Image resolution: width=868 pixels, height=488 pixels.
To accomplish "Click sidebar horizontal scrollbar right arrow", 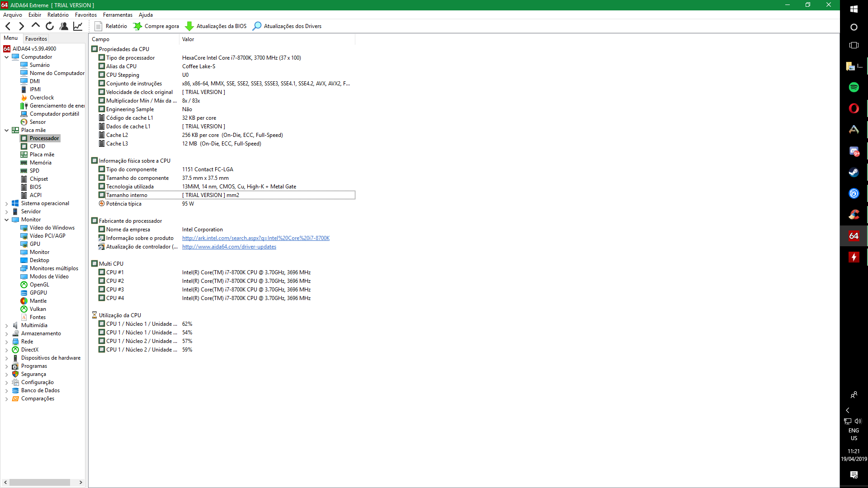I will 80,482.
